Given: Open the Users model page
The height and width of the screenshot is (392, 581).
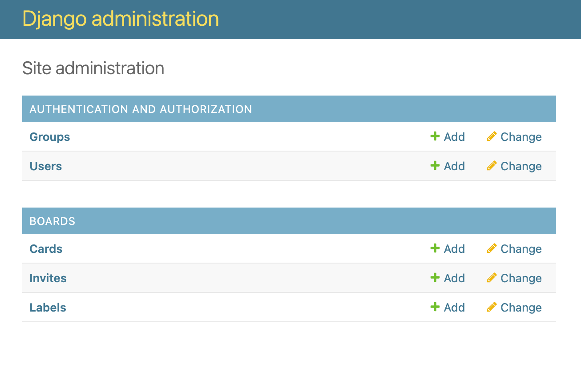Looking at the screenshot, I should (45, 166).
